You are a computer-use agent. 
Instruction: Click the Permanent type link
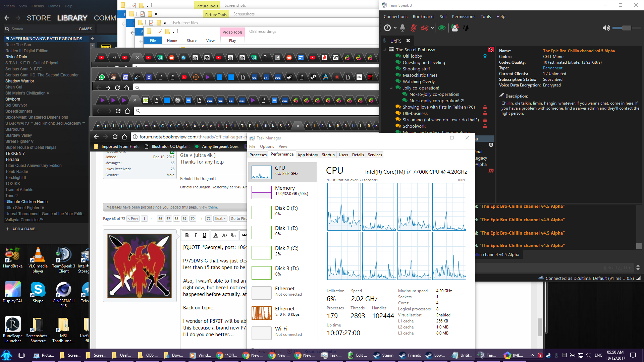[x=552, y=68]
